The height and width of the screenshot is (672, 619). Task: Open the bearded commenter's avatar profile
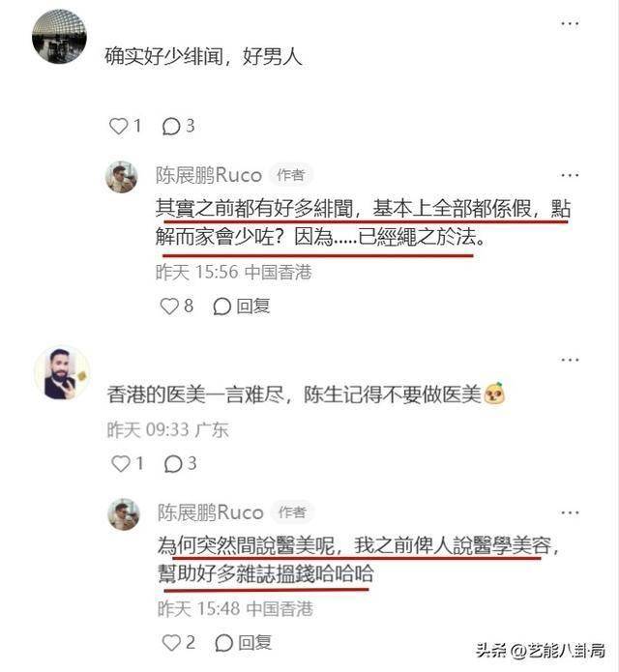pyautogui.click(x=62, y=373)
